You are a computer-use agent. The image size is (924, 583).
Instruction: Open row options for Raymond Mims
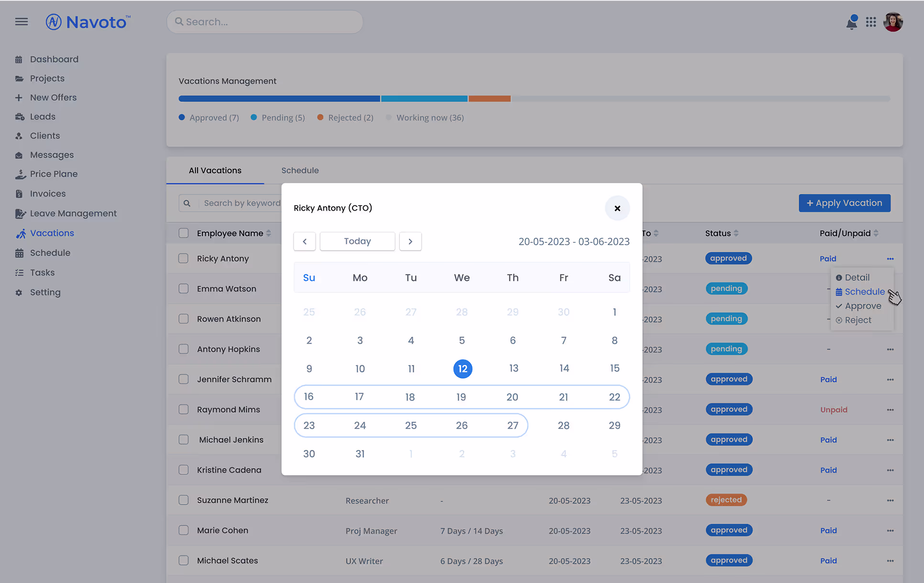[x=890, y=410]
